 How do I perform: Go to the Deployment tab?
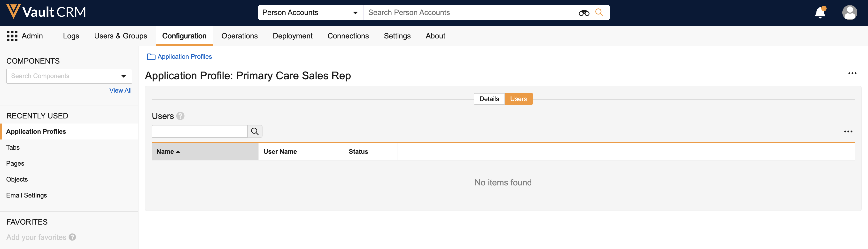(293, 36)
